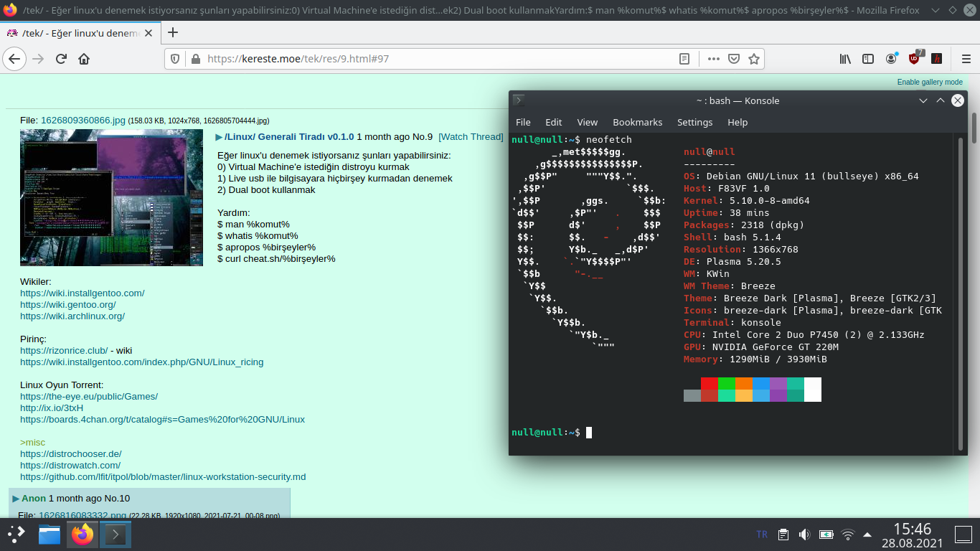980x551 pixels.
Task: Open the Firefox account icon
Action: [891, 59]
